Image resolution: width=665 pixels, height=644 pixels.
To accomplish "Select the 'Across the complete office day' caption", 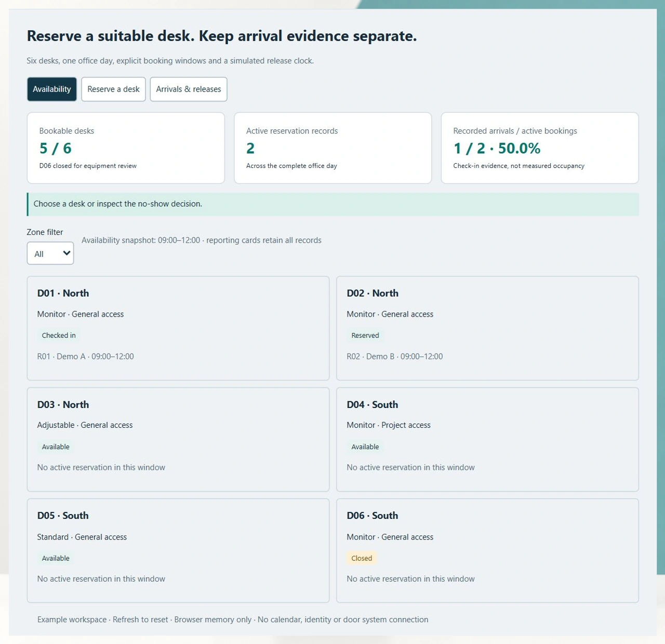I will point(291,166).
